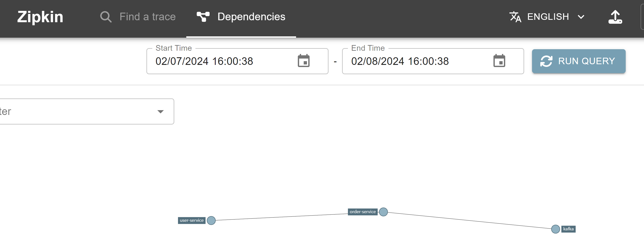Select the user-service node circle
Viewport: 644px width, 246px height.
pyautogui.click(x=211, y=221)
